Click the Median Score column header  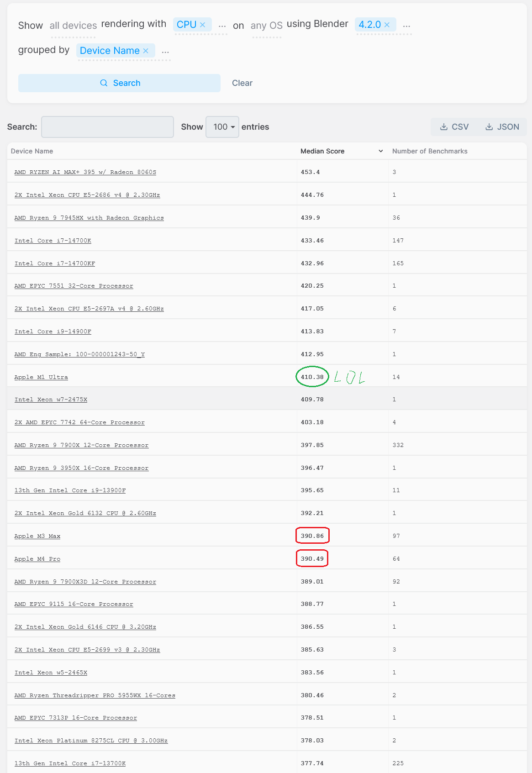[322, 151]
